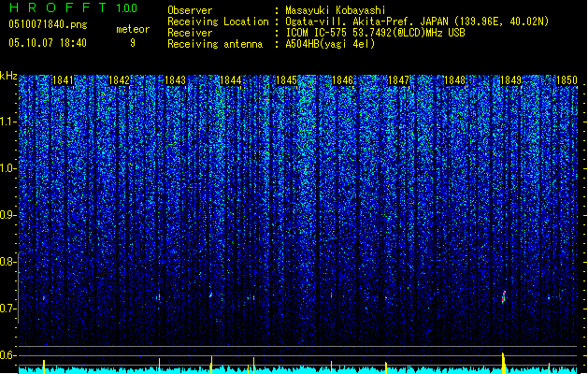
Task: Click the 1848 time marker
Action: (454, 80)
